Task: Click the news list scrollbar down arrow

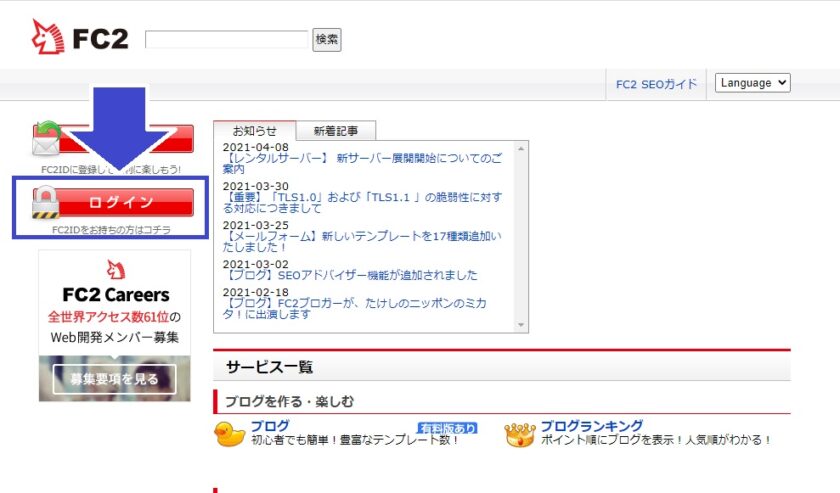Action: pos(521,325)
